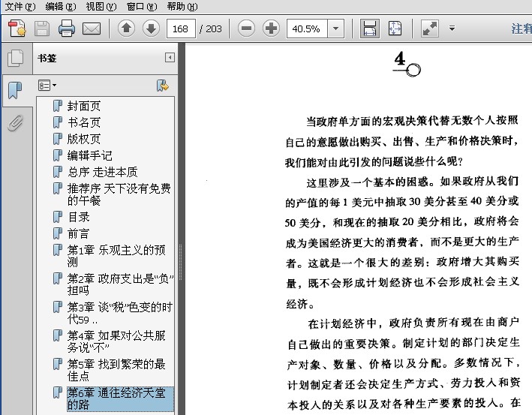Screen dimensions: 532x415
Task: Click the zoom out minus button
Action: click(x=246, y=29)
